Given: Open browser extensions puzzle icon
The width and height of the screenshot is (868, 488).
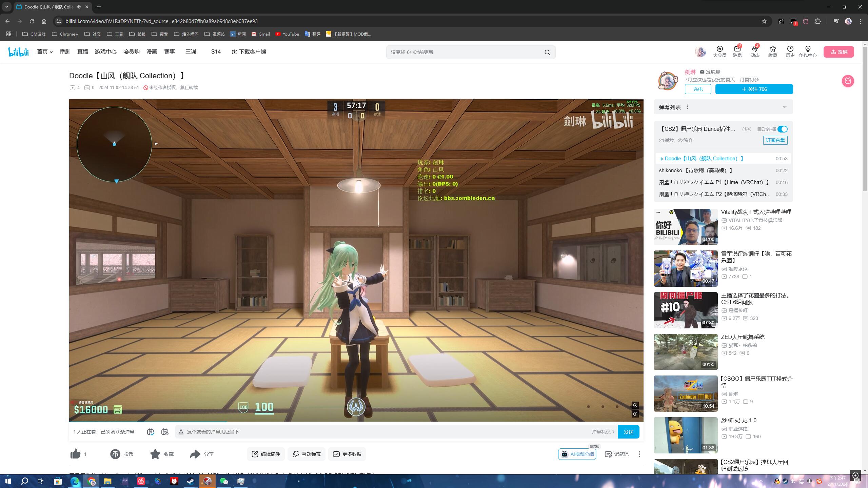Looking at the screenshot, I should coord(818,21).
